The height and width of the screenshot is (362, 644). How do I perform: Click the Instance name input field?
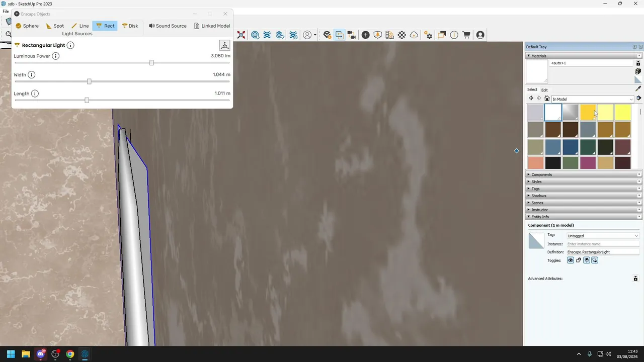coord(603,244)
